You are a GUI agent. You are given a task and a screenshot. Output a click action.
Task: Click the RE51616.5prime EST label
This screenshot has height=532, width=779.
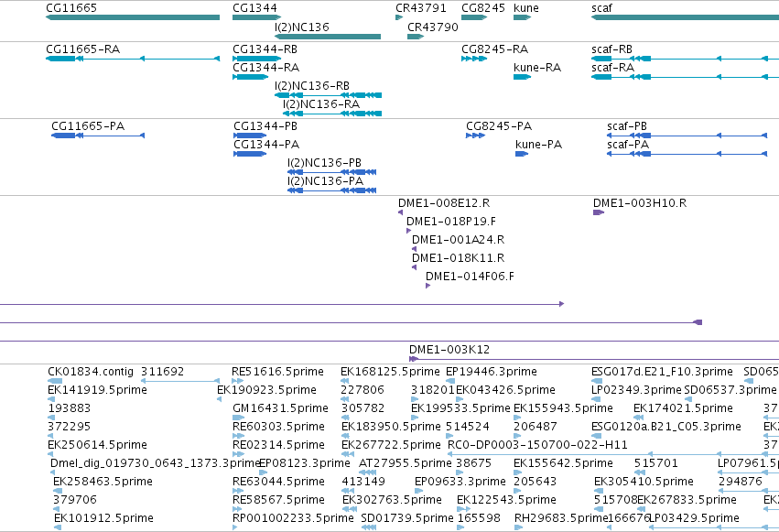point(277,372)
